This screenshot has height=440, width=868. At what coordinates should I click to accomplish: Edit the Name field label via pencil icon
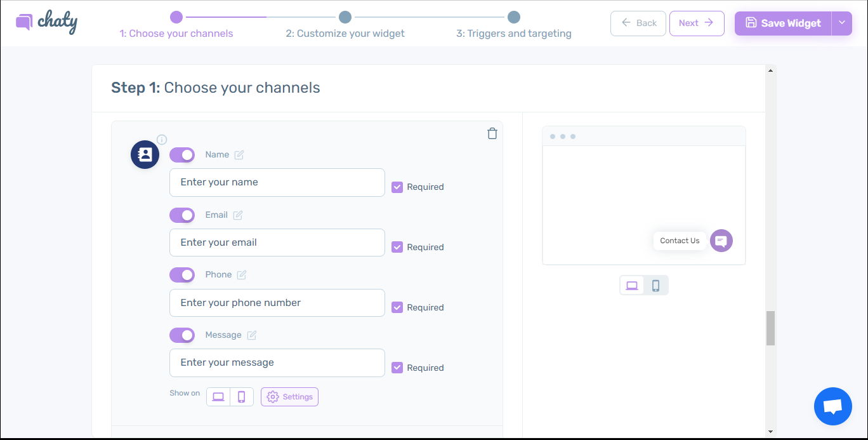[239, 154]
